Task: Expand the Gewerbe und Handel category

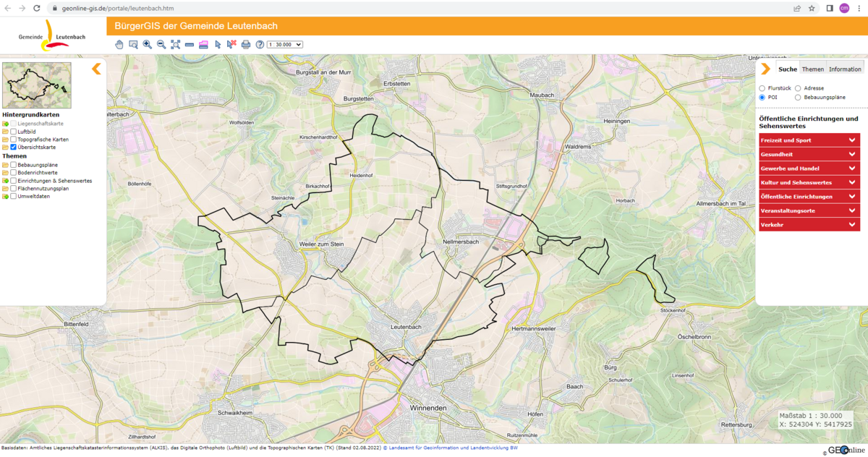Action: [x=809, y=168]
